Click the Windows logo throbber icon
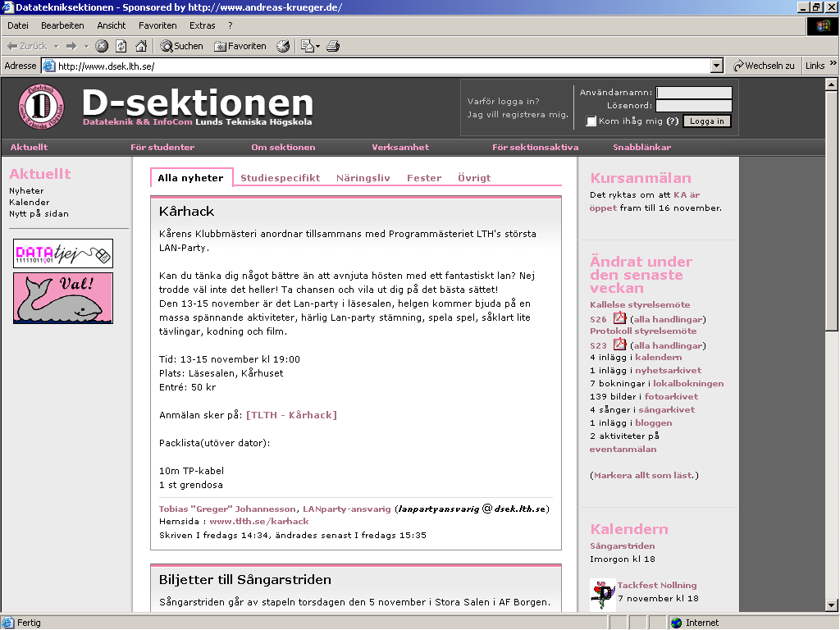The image size is (840, 630). coord(823,25)
